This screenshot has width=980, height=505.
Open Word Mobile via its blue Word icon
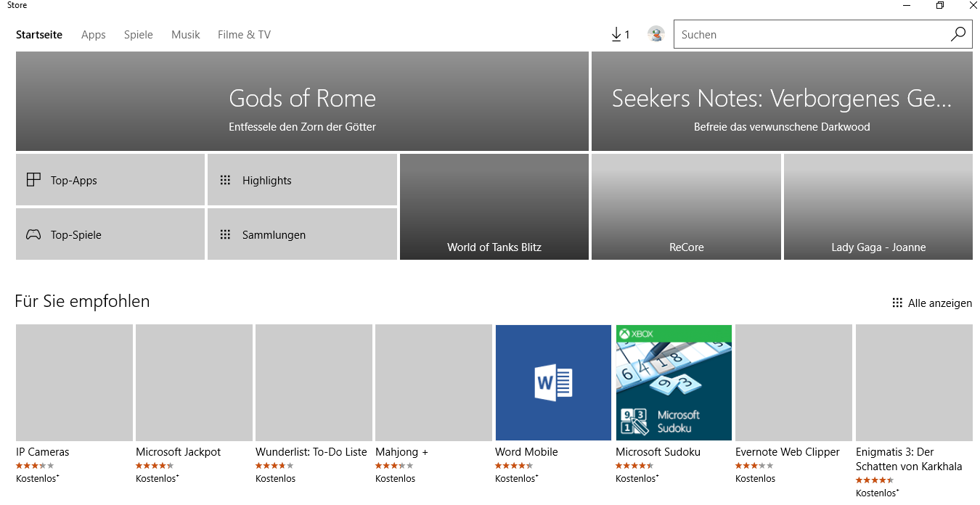(553, 382)
